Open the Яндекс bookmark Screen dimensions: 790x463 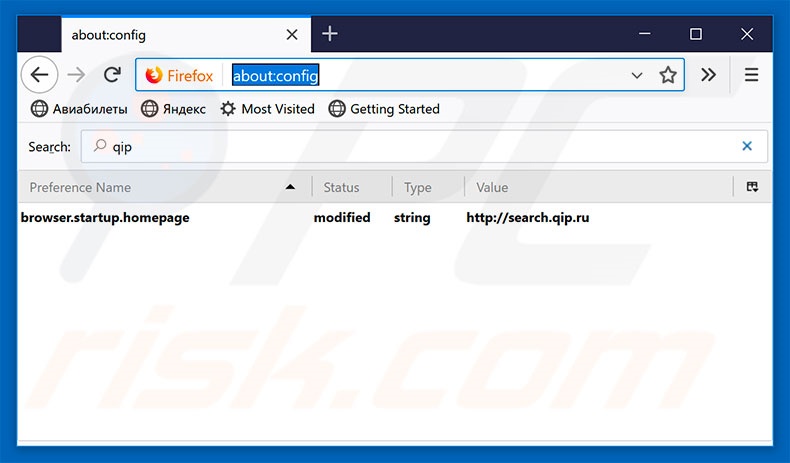point(173,109)
